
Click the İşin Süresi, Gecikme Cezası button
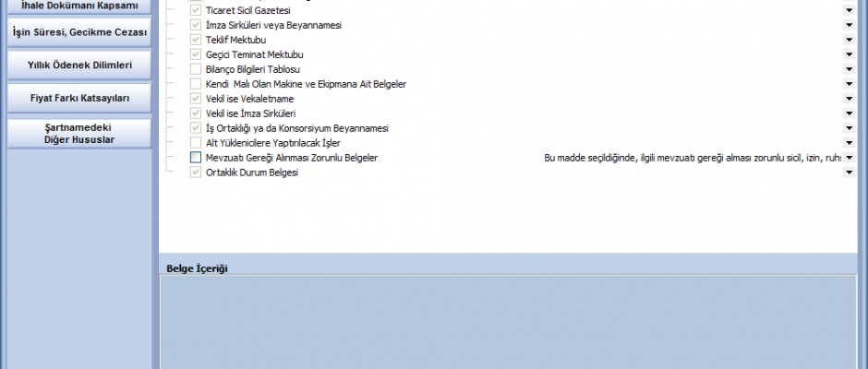(78, 32)
